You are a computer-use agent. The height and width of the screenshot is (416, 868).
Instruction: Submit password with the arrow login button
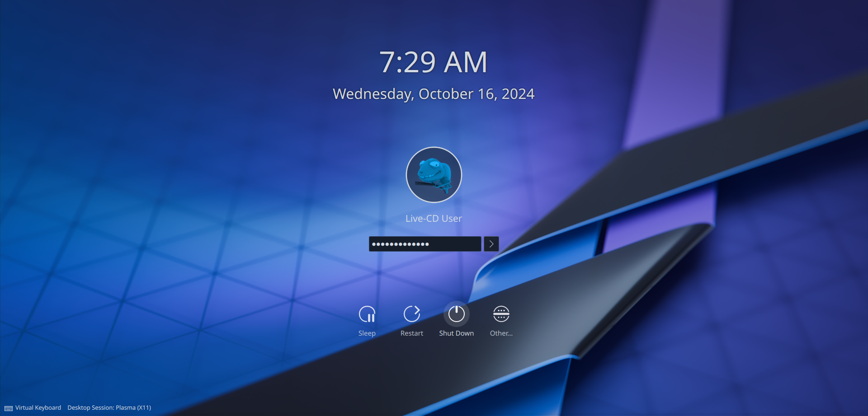coord(491,244)
